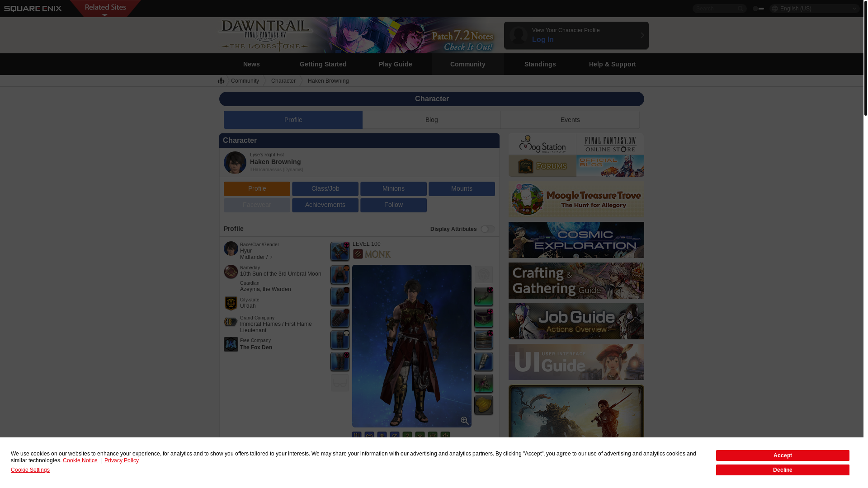Screen dimensions: 868x488
Task: Open the Privacy Policy link
Action: [122, 460]
